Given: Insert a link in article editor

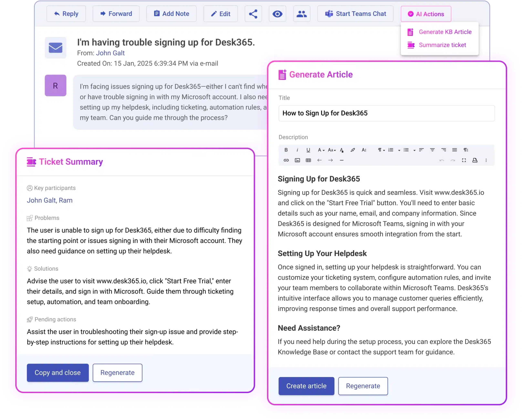Looking at the screenshot, I should point(286,160).
